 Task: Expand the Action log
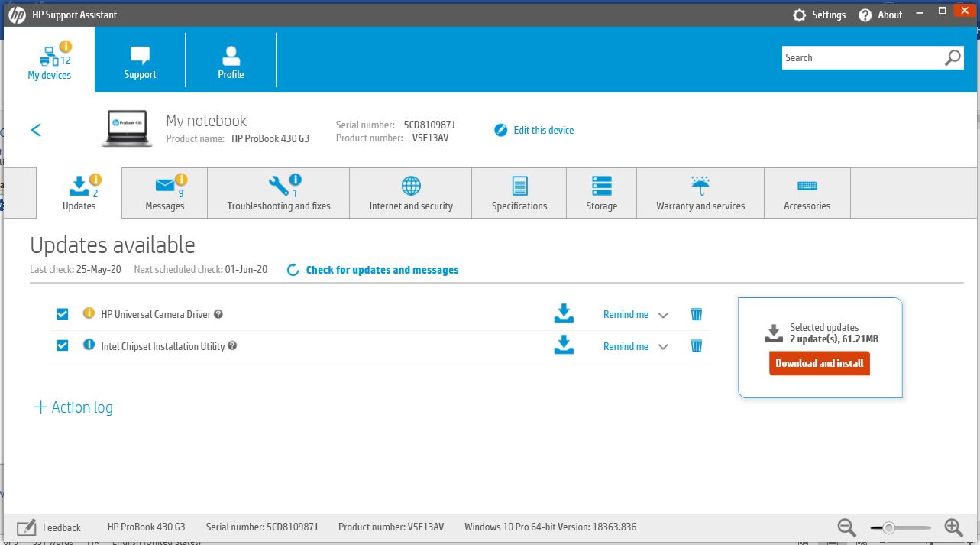(73, 407)
